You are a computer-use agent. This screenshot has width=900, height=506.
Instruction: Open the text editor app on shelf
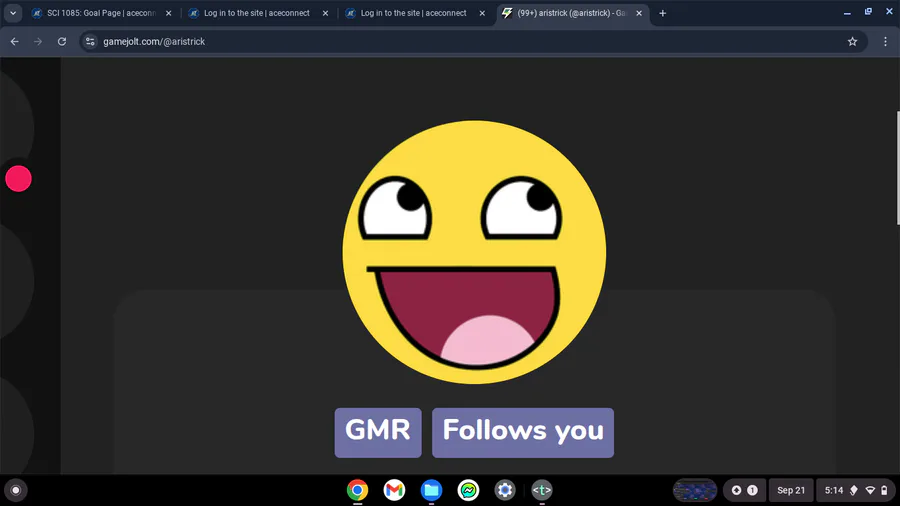coord(542,490)
